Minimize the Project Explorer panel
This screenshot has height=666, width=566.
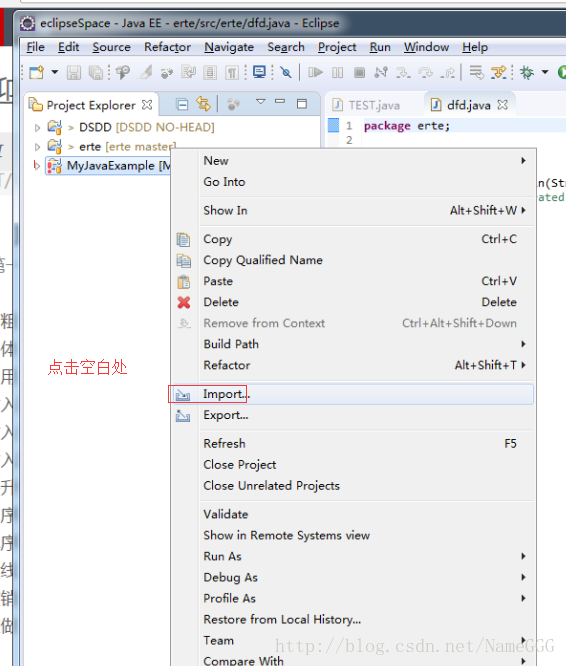[280, 102]
